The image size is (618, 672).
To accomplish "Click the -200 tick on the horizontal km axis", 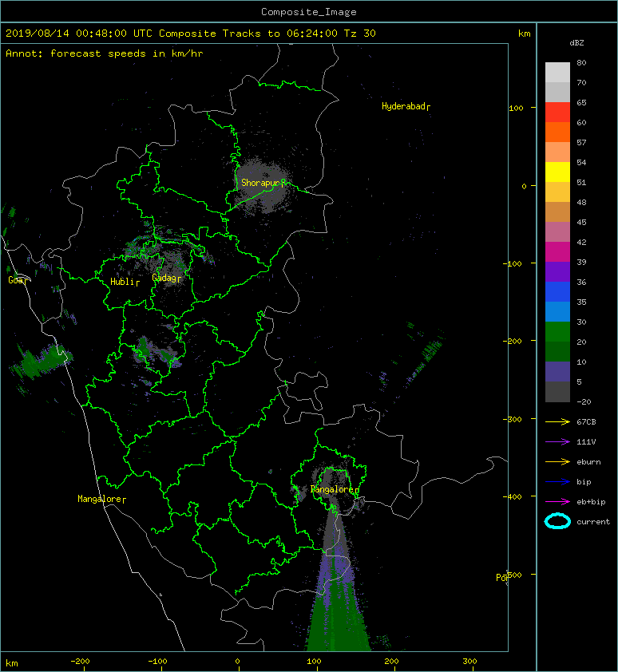I will point(80,662).
